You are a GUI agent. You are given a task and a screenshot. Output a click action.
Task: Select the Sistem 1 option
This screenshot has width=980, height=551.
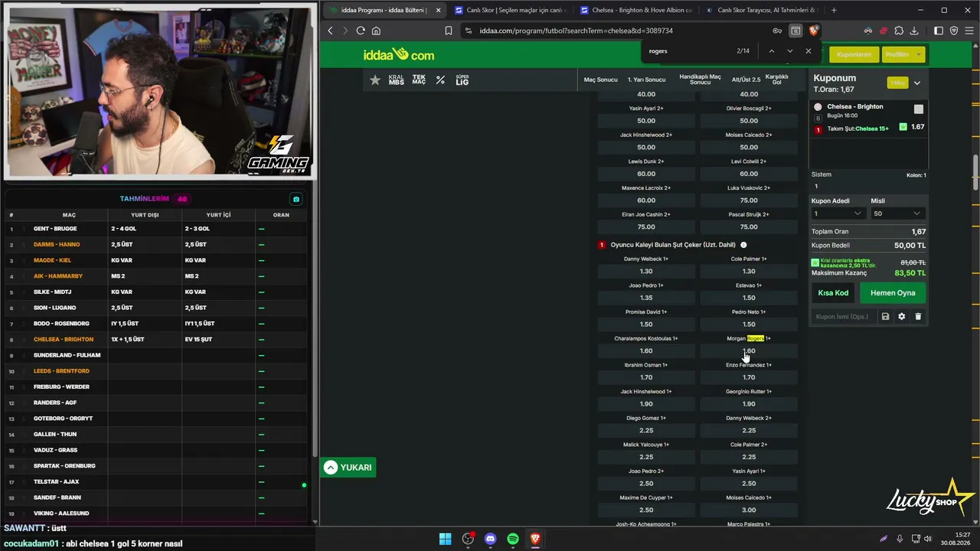point(816,186)
